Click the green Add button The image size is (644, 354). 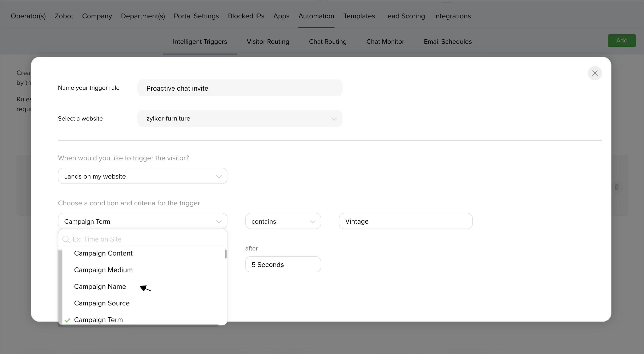click(x=621, y=41)
